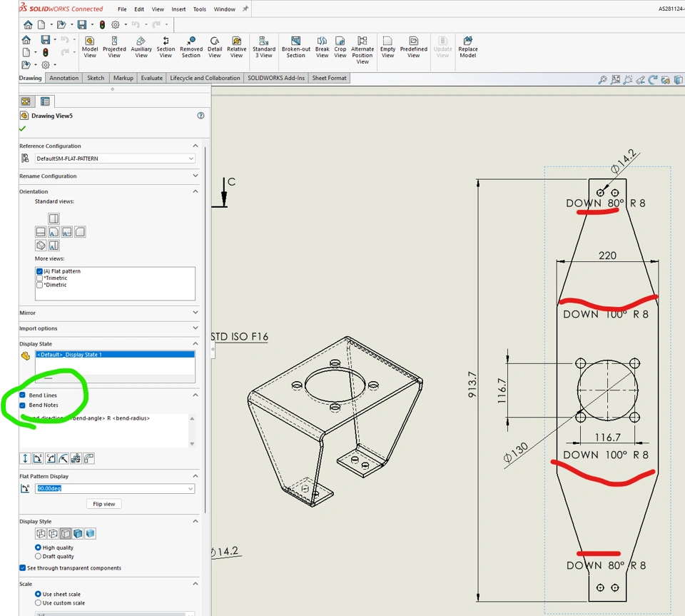Open the Reference Configuration dropdown
The height and width of the screenshot is (616, 685).
click(x=114, y=158)
